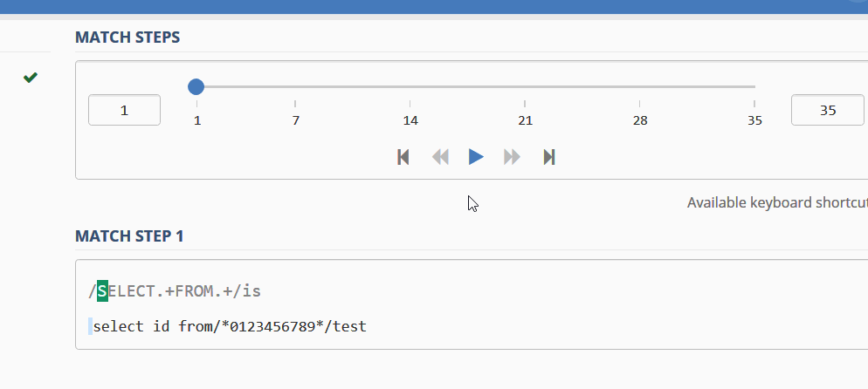This screenshot has height=389, width=868.
Task: Select tick mark labeled 1
Action: click(197, 119)
